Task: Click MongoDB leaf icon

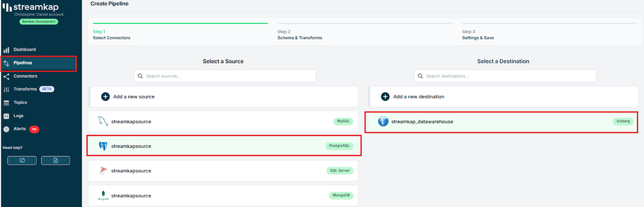Action: (103, 195)
